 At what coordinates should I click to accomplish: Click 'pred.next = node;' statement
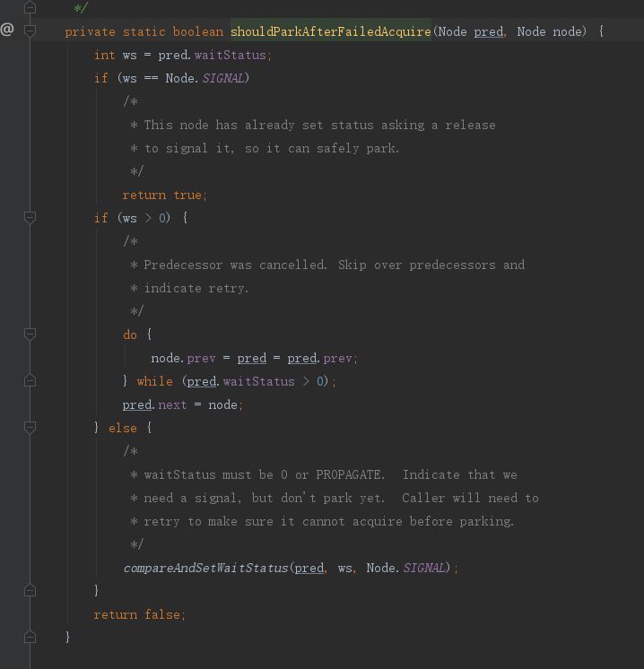point(183,404)
